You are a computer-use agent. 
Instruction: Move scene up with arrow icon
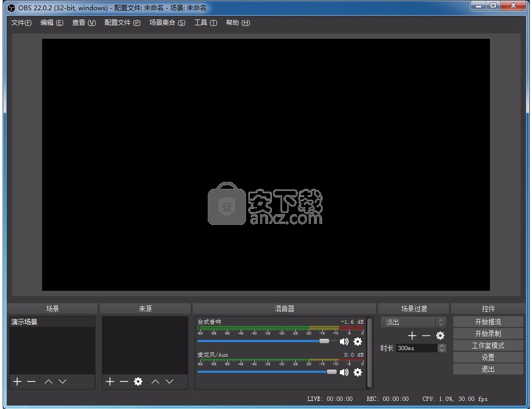coord(49,381)
